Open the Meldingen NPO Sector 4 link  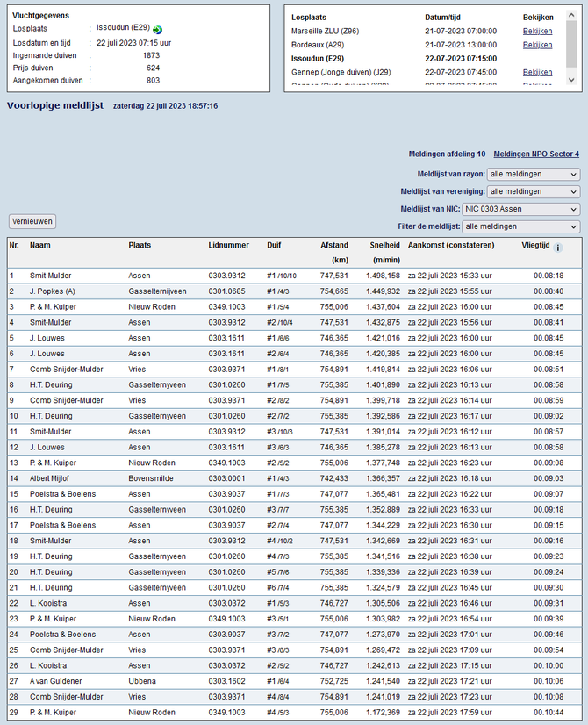536,154
